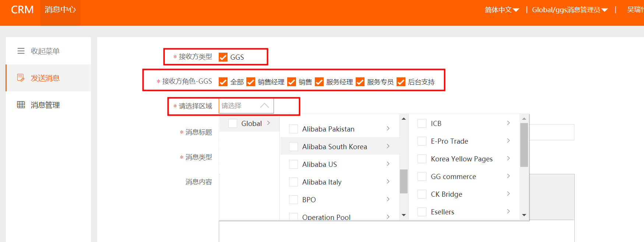Uncheck the 销售 role checkbox
The width and height of the screenshot is (644, 242).
click(x=292, y=82)
